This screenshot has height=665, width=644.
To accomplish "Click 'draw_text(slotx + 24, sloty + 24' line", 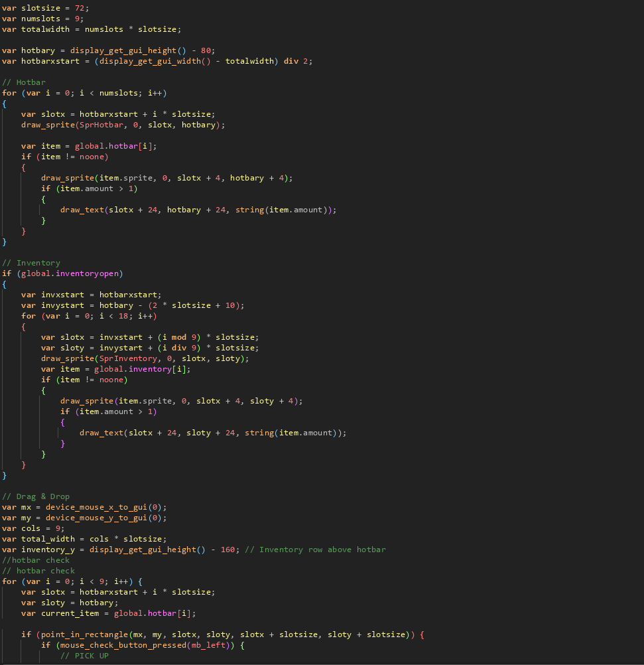I will click(x=213, y=433).
